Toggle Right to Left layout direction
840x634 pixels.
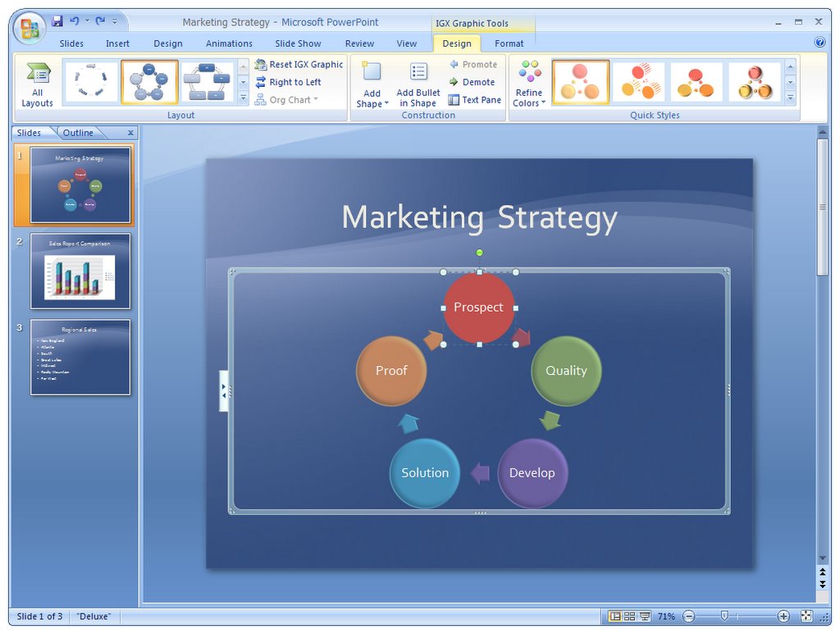tap(288, 82)
